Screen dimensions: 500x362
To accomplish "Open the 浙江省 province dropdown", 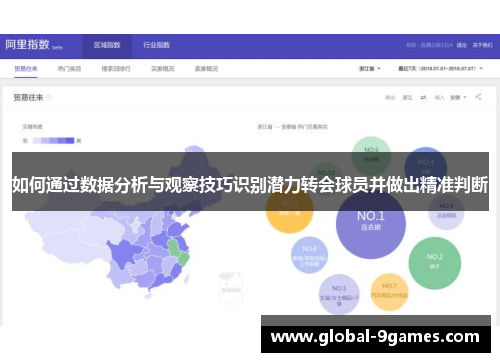I will [x=369, y=69].
